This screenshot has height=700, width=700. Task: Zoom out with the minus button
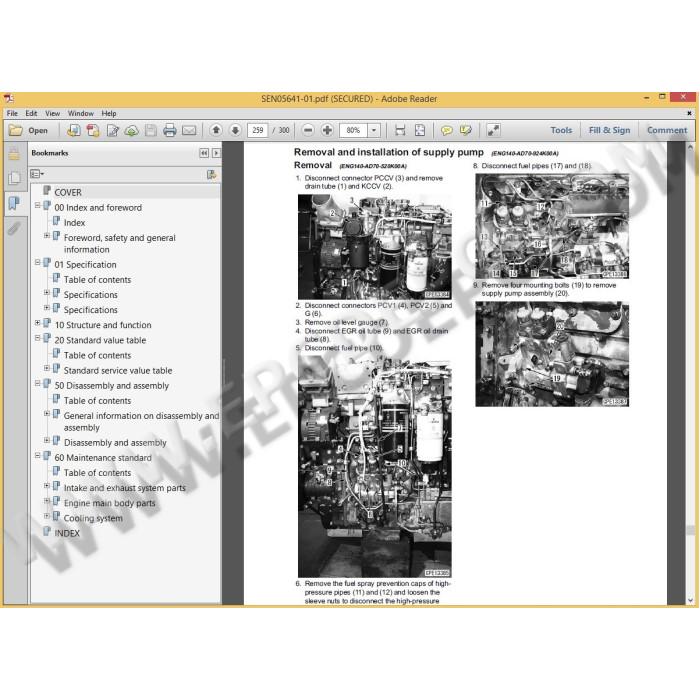[308, 130]
